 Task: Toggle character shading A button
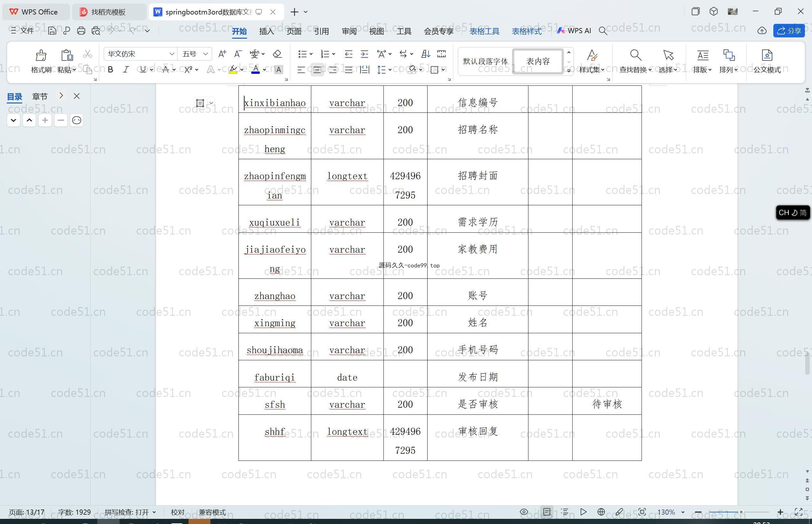click(x=278, y=70)
